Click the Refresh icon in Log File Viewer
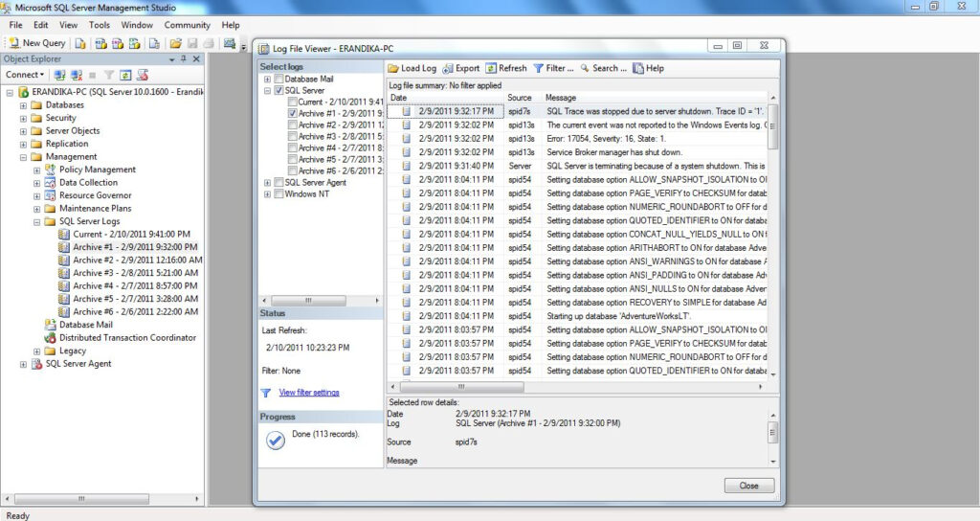980x521 pixels. click(491, 68)
